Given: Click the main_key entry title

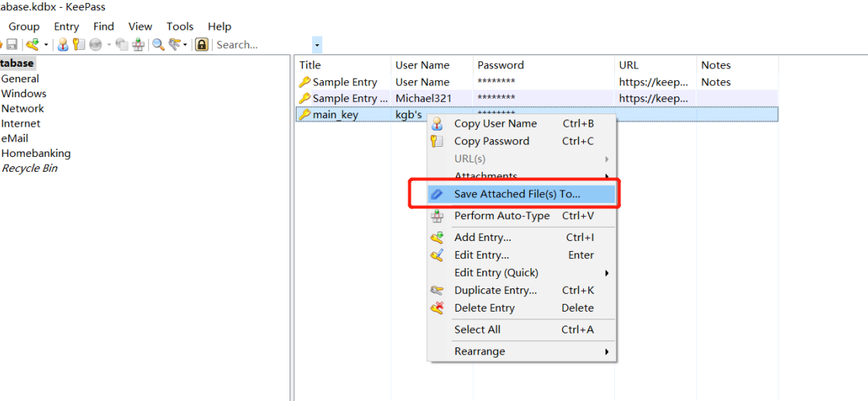Looking at the screenshot, I should (x=335, y=115).
